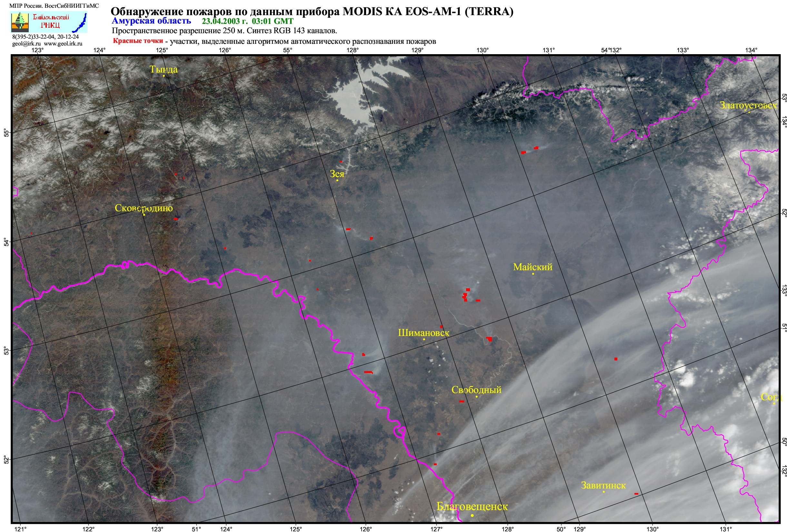Click the red 'Байкальский РИКЦ' logo text

51,21
